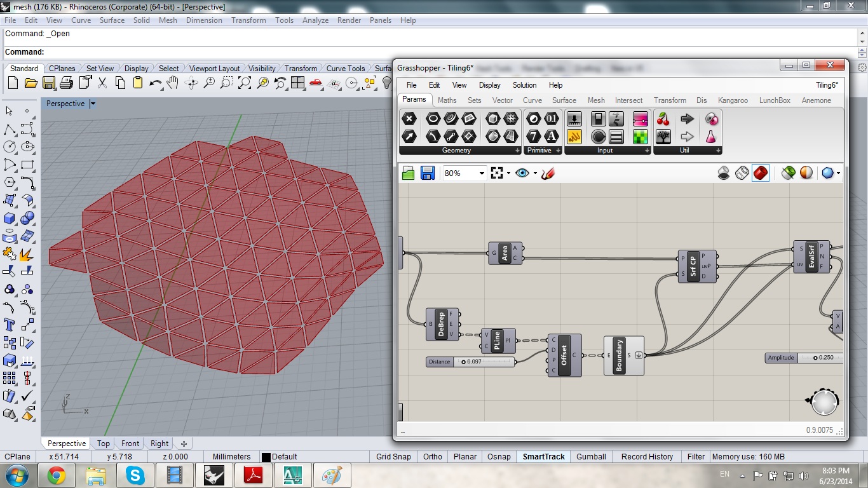
Task: Click the Grasshopper canvas navigation compass widget
Action: pyautogui.click(x=824, y=402)
